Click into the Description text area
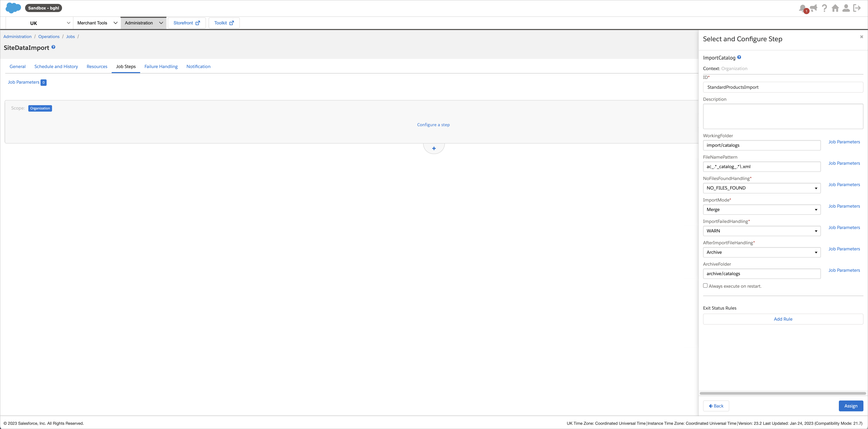Viewport: 868px width, 429px height. tap(783, 116)
